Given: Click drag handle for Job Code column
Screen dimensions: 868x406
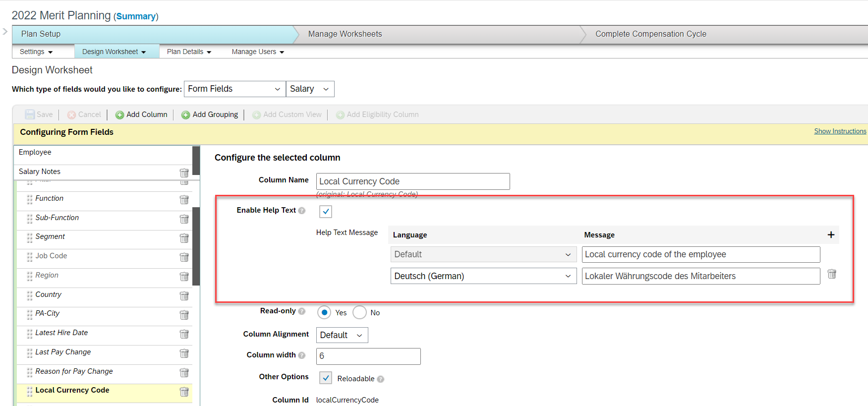Looking at the screenshot, I should click(x=30, y=257).
